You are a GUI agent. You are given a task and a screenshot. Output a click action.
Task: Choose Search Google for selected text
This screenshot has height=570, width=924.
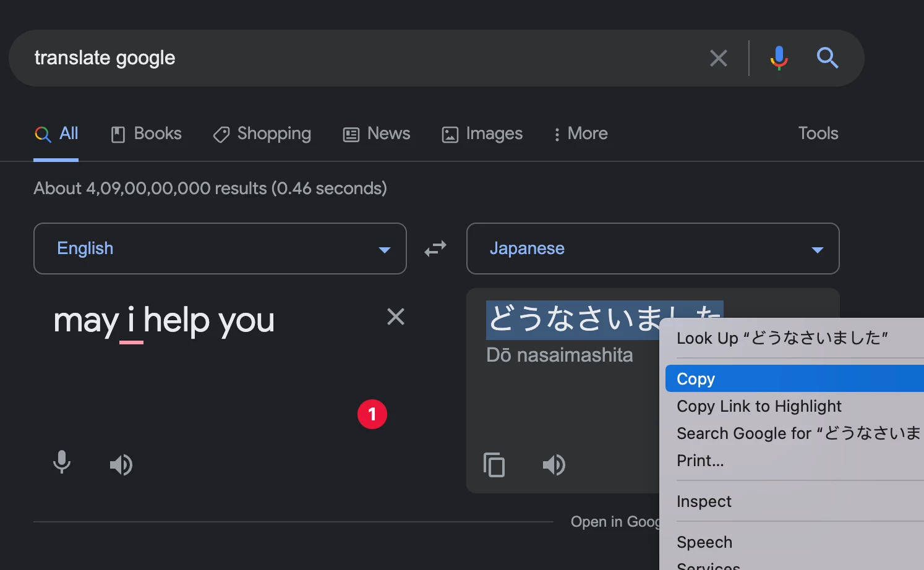[795, 433]
